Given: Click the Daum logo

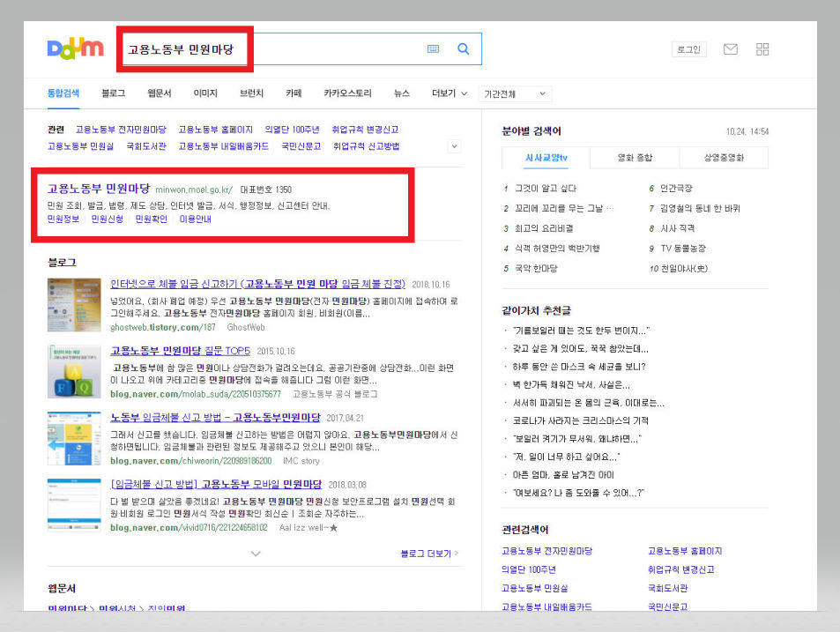Looking at the screenshot, I should click(x=76, y=48).
